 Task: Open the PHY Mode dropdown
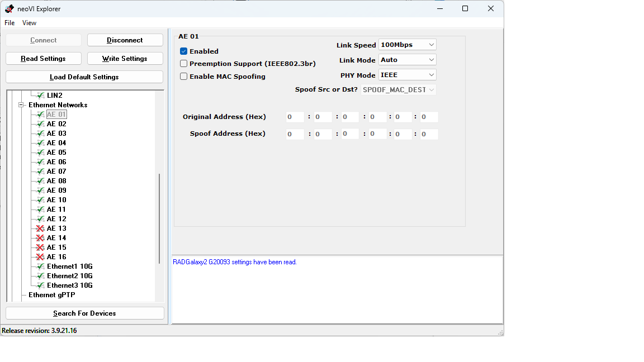point(407,75)
